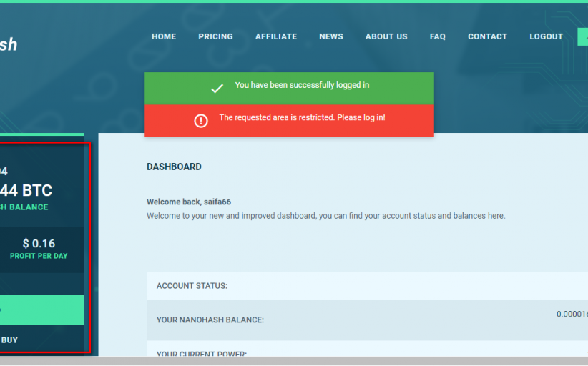588x366 pixels.
Task: Click LOGOUT to sign out
Action: 547,36
